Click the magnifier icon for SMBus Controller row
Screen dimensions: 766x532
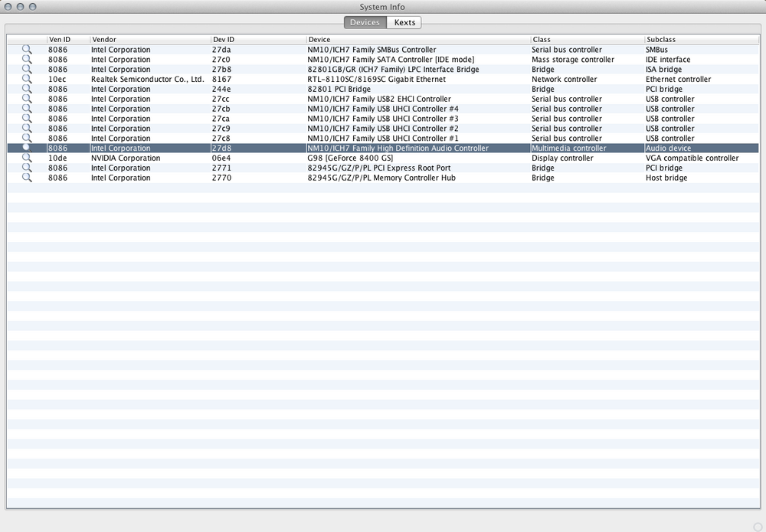click(27, 50)
